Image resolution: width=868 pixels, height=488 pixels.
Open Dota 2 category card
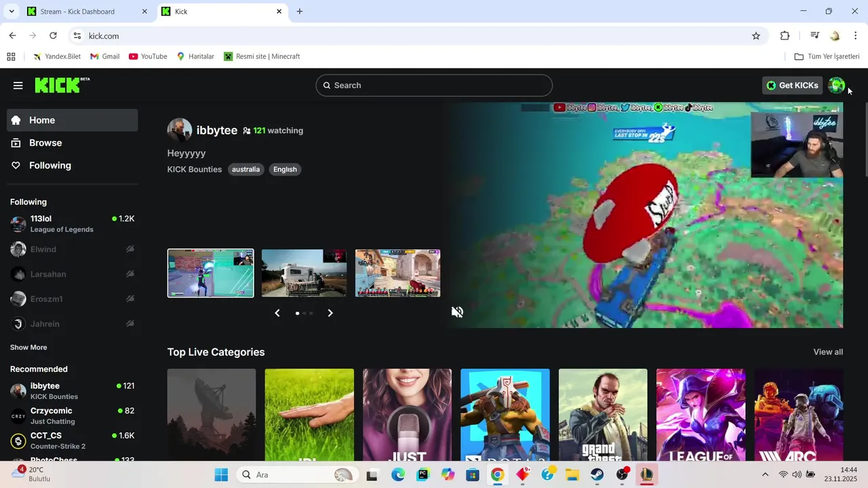tap(505, 415)
